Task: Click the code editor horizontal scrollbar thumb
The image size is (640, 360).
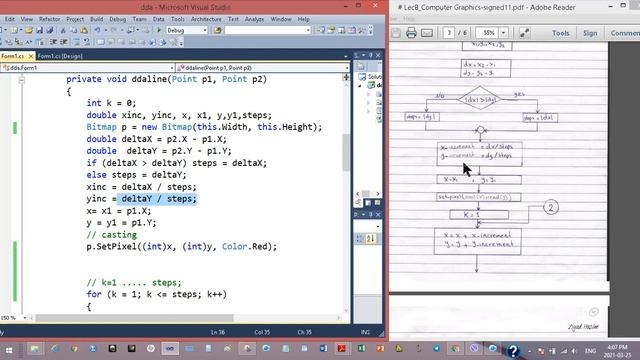Action: (x=135, y=318)
